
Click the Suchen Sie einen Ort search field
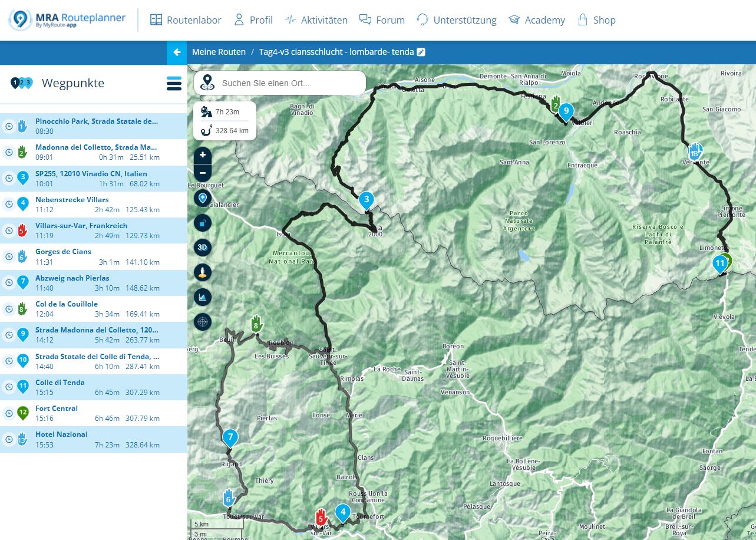point(289,83)
